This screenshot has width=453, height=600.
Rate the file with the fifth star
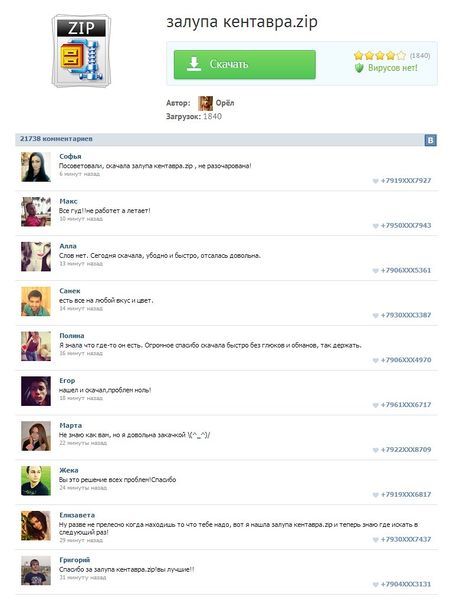point(401,56)
